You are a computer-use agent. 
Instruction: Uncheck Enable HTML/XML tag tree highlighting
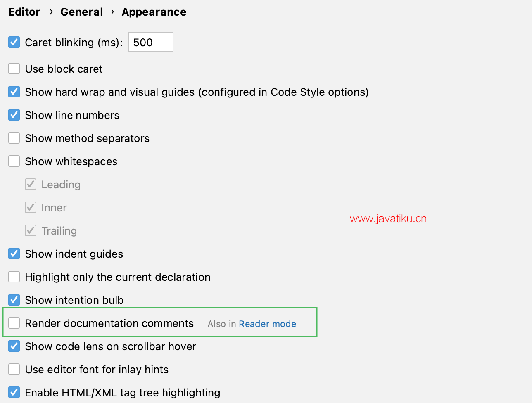[x=14, y=392]
